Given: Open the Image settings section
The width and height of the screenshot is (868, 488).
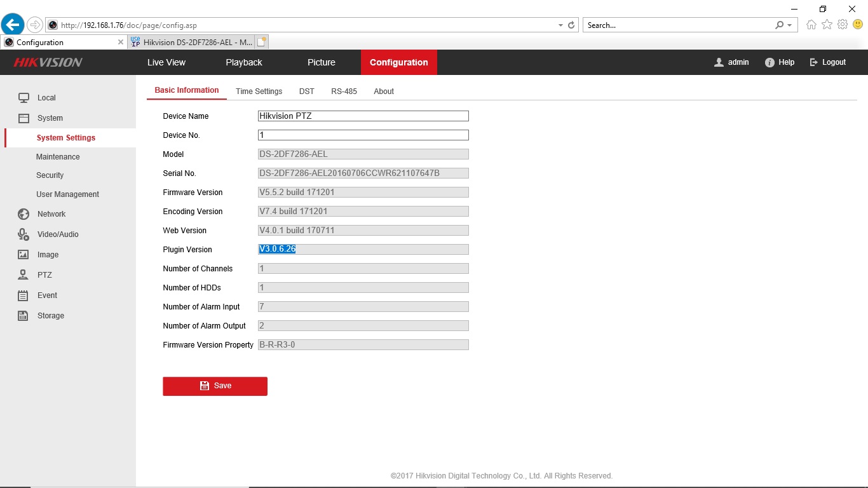Looking at the screenshot, I should coord(49,254).
